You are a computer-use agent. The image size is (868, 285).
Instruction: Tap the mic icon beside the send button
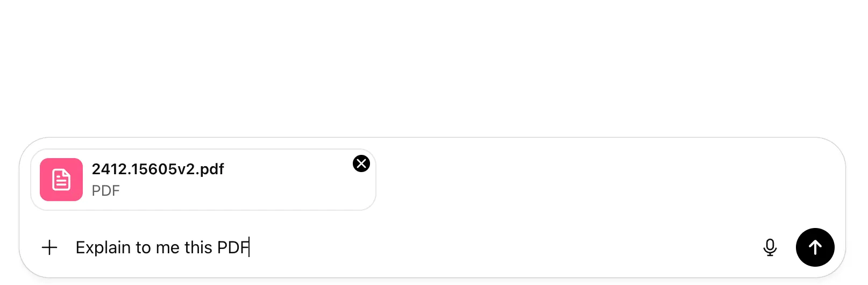pos(770,247)
